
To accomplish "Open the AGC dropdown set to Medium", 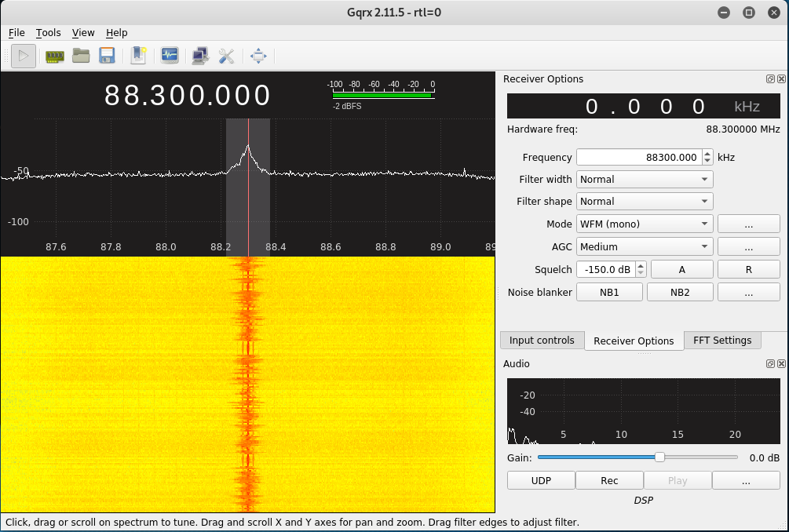I will [x=644, y=246].
